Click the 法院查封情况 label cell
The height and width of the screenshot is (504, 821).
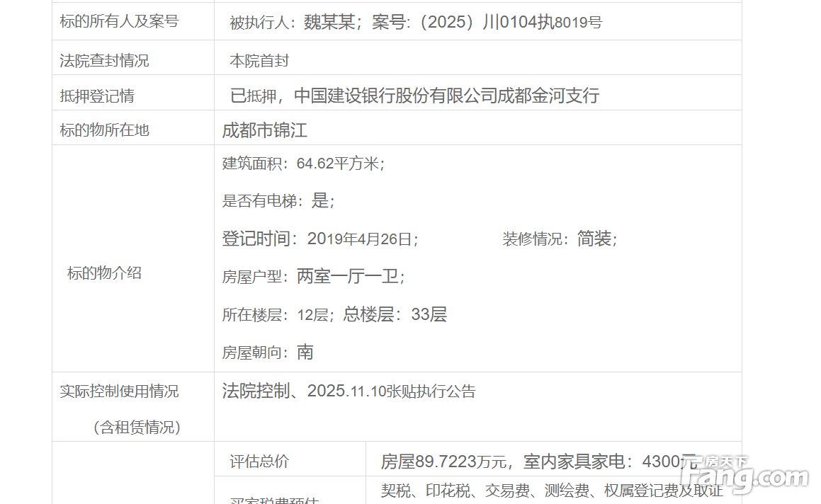[104, 61]
